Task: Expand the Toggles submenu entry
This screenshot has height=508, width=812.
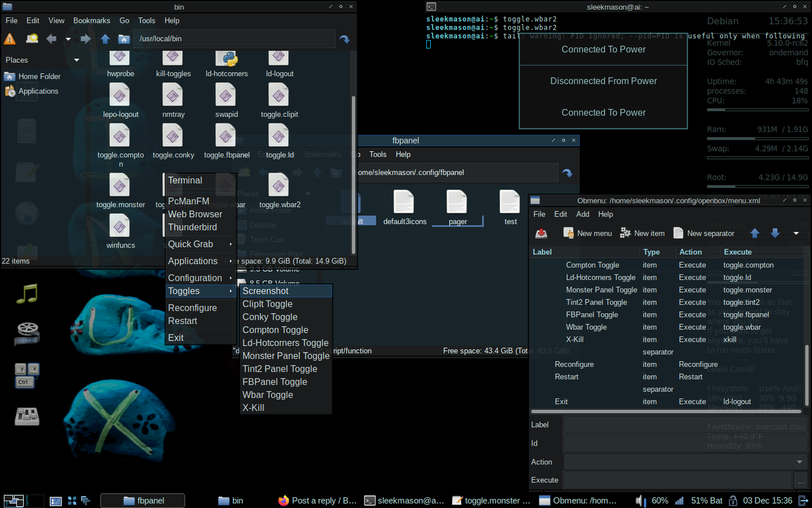Action: pyautogui.click(x=200, y=291)
